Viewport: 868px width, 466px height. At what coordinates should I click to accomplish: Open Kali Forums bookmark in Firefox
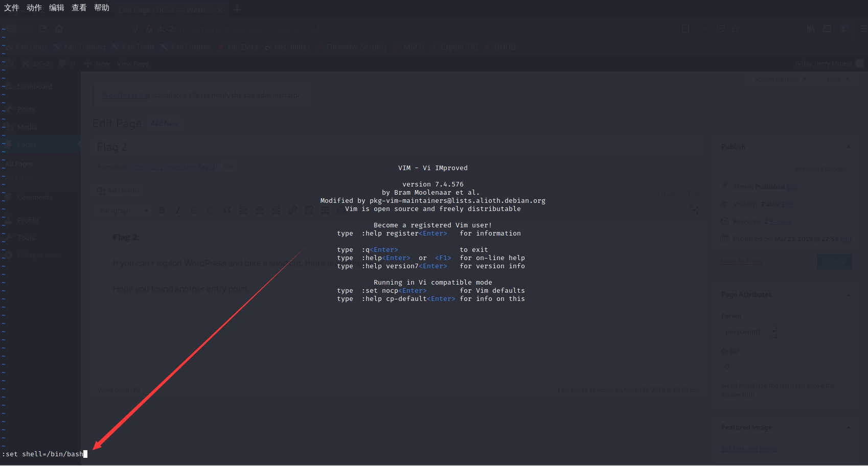pos(186,47)
